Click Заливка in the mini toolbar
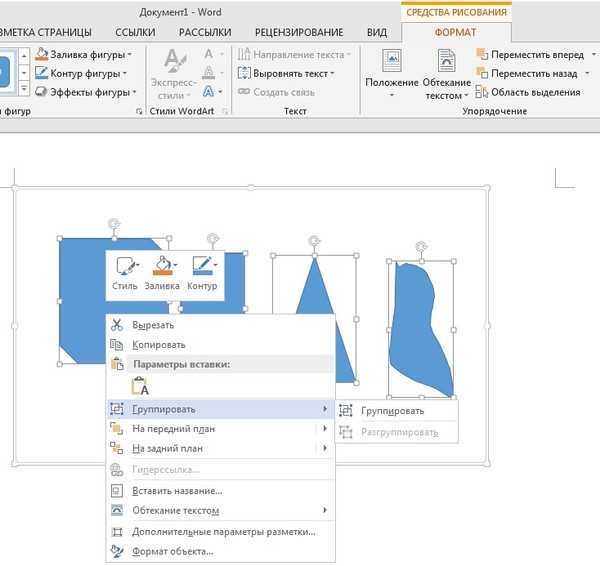The height and width of the screenshot is (566, 600). point(162,273)
